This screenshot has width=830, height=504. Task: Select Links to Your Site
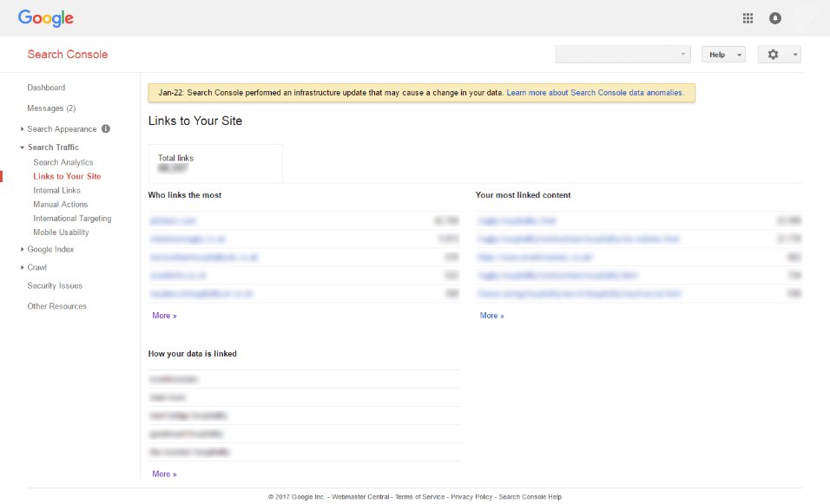coord(67,177)
